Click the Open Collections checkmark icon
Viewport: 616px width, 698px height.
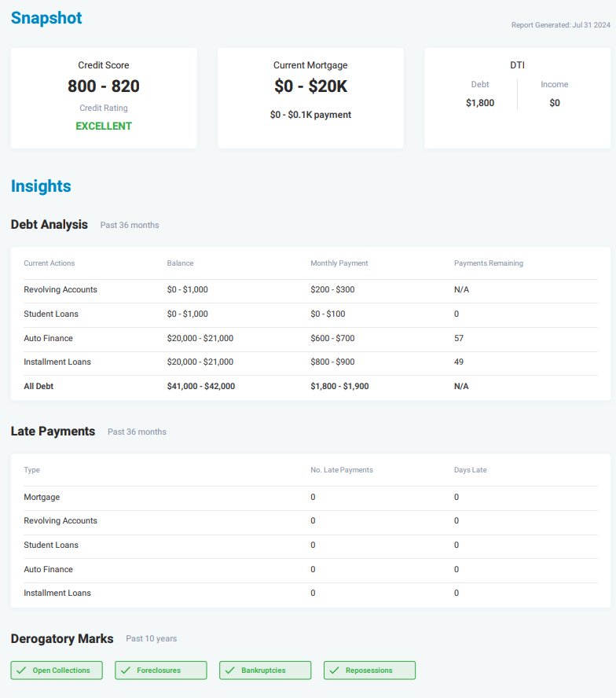[21, 670]
